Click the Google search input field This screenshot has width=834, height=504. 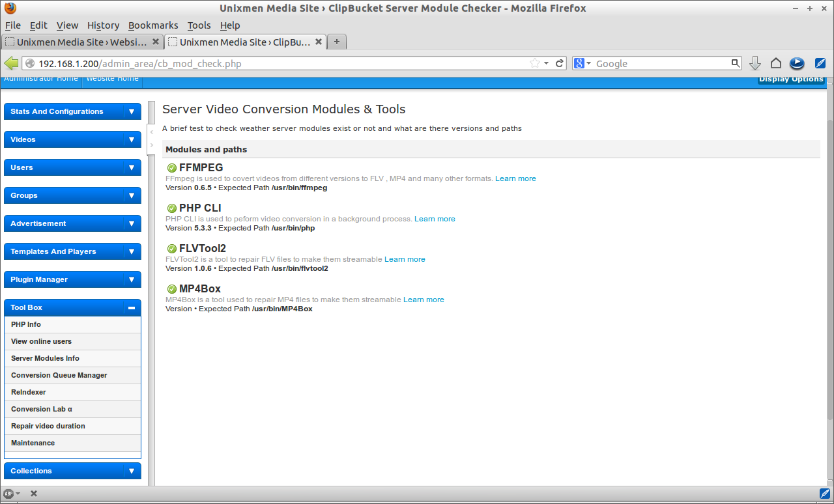pos(661,63)
